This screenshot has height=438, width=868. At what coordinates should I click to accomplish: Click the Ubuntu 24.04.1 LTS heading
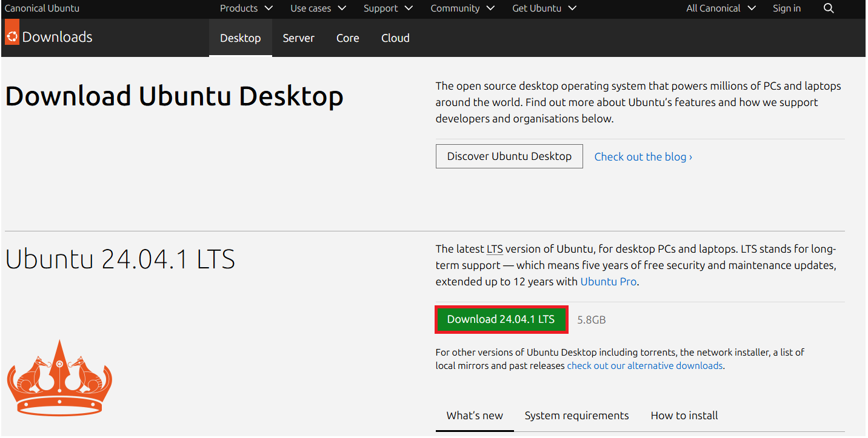120,260
